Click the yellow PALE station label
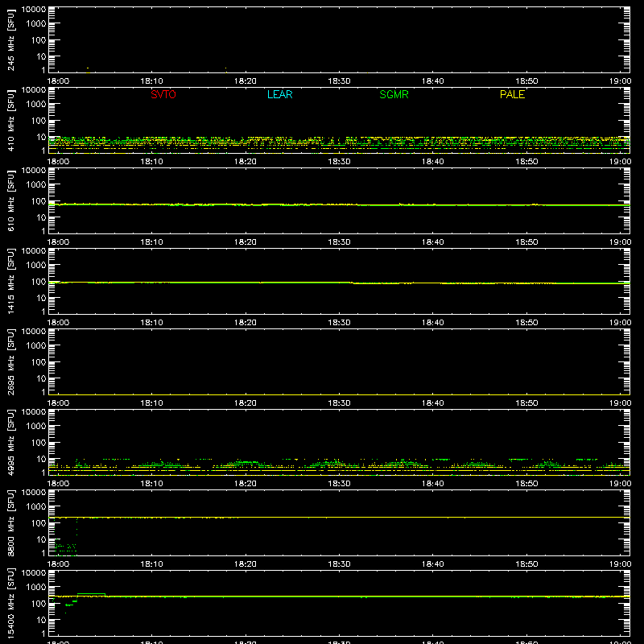 point(512,94)
